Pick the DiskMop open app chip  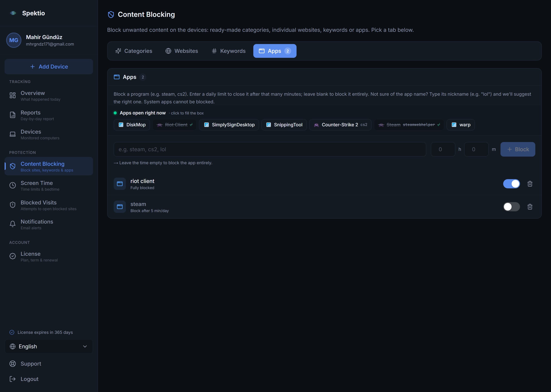[x=132, y=125]
